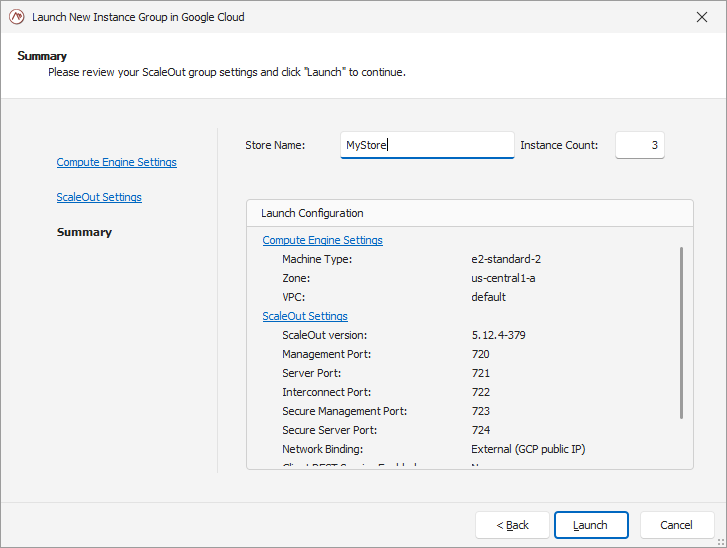Select External (GCP public IP) binding value
Image resolution: width=727 pixels, height=548 pixels.
pyautogui.click(x=528, y=449)
